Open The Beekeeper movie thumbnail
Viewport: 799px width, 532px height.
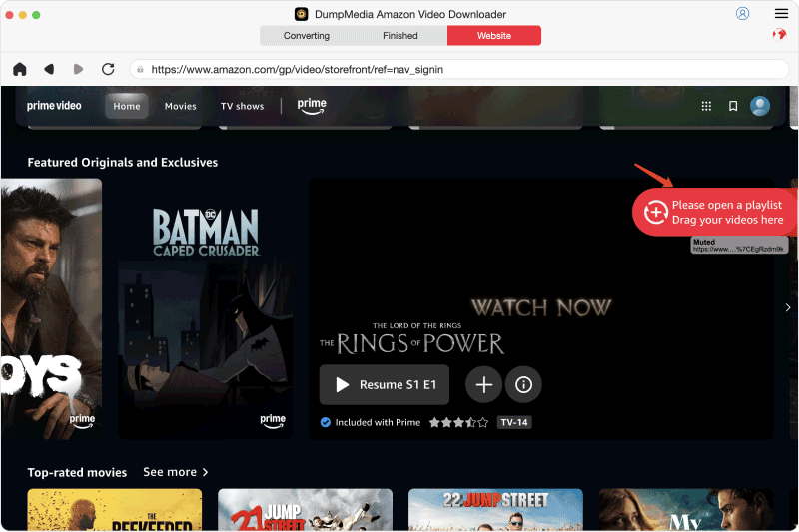point(115,509)
